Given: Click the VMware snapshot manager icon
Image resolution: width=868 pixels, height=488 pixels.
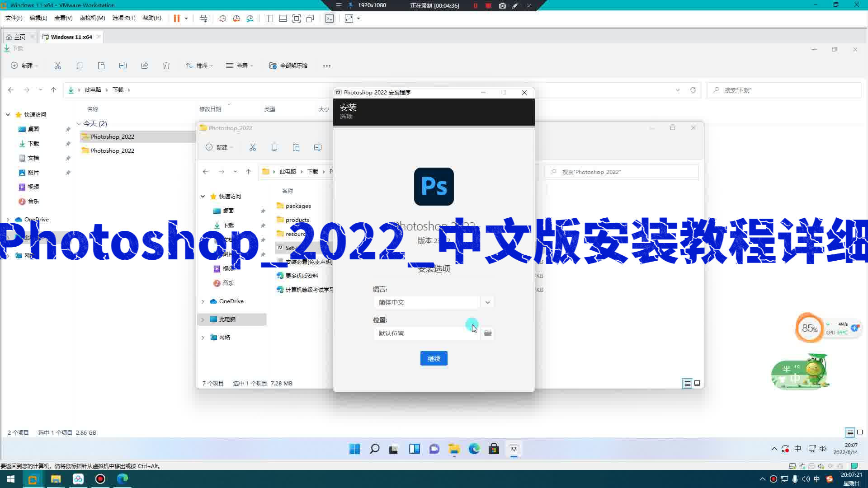Looking at the screenshot, I should [250, 19].
